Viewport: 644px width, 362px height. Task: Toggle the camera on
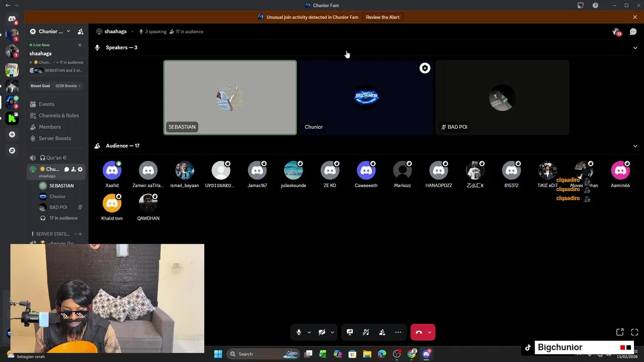pos(322,332)
